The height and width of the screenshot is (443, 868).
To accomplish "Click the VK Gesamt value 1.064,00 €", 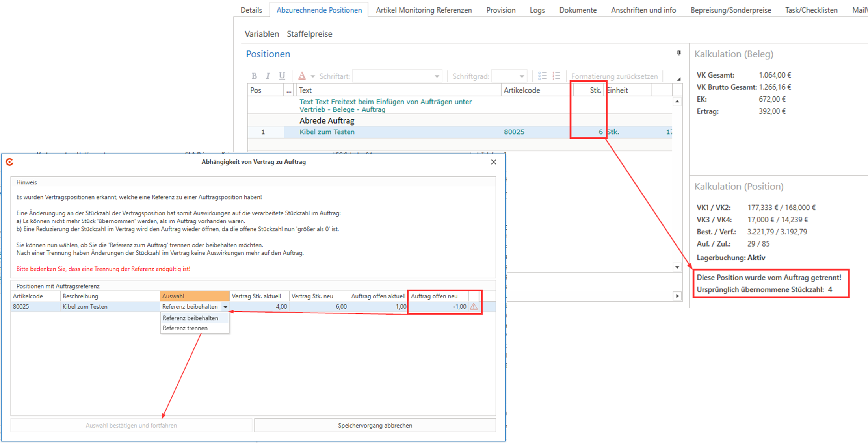I will click(775, 75).
